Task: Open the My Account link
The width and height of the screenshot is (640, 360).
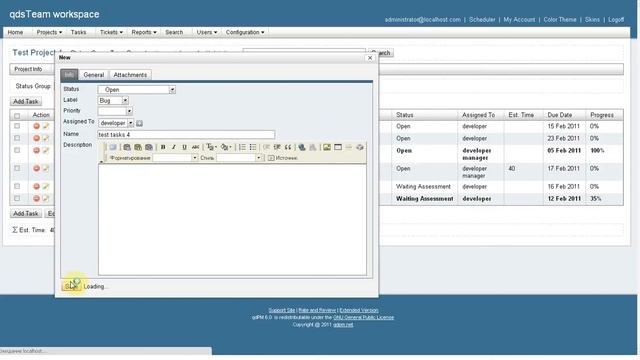Action: point(519,19)
